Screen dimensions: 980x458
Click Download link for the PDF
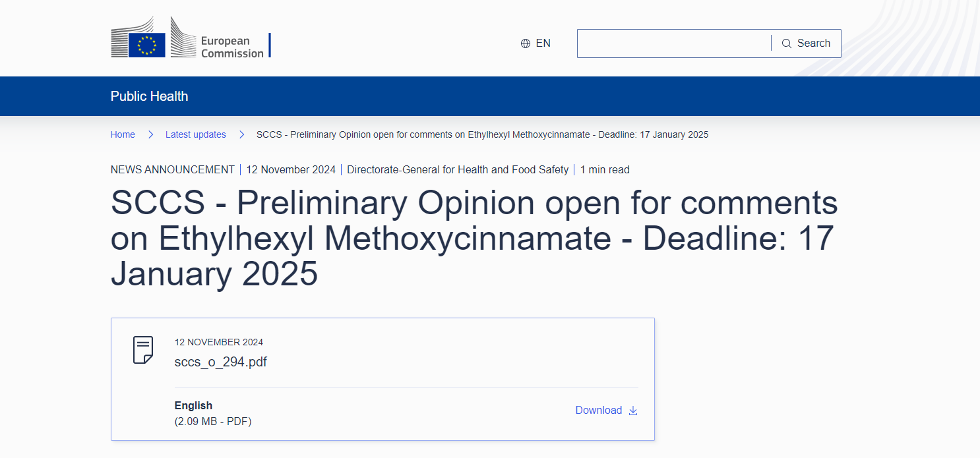(x=599, y=411)
